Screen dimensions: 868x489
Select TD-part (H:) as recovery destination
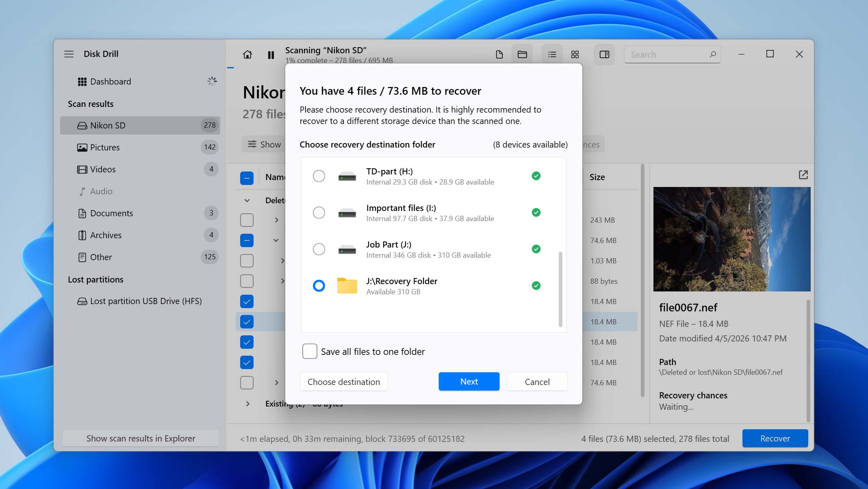click(x=319, y=176)
